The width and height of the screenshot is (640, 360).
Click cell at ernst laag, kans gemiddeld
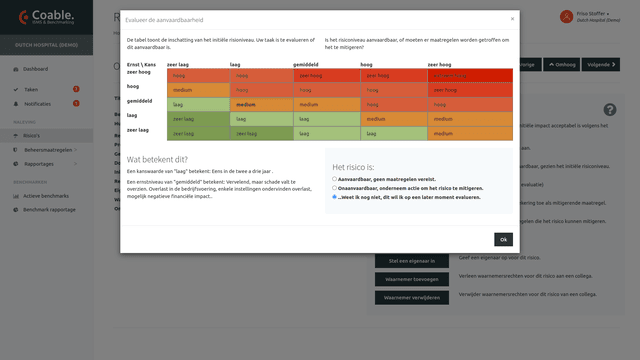click(x=327, y=119)
